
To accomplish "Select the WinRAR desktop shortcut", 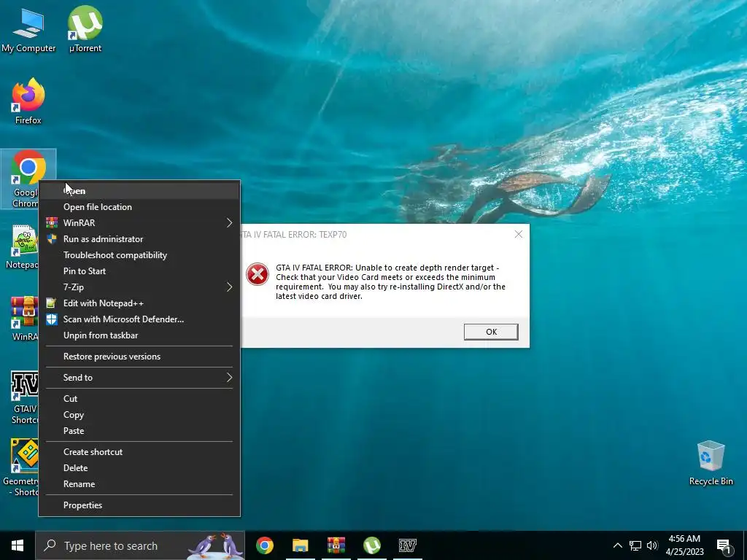I will point(24,319).
